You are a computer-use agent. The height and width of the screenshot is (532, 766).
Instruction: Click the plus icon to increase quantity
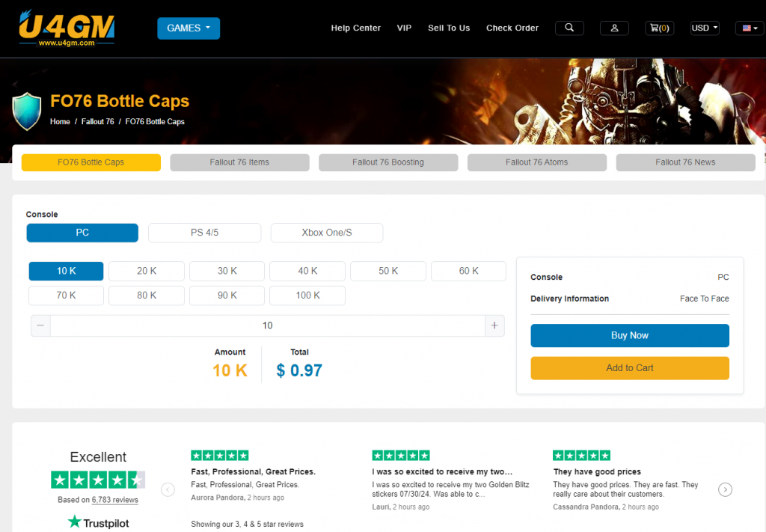click(x=494, y=325)
